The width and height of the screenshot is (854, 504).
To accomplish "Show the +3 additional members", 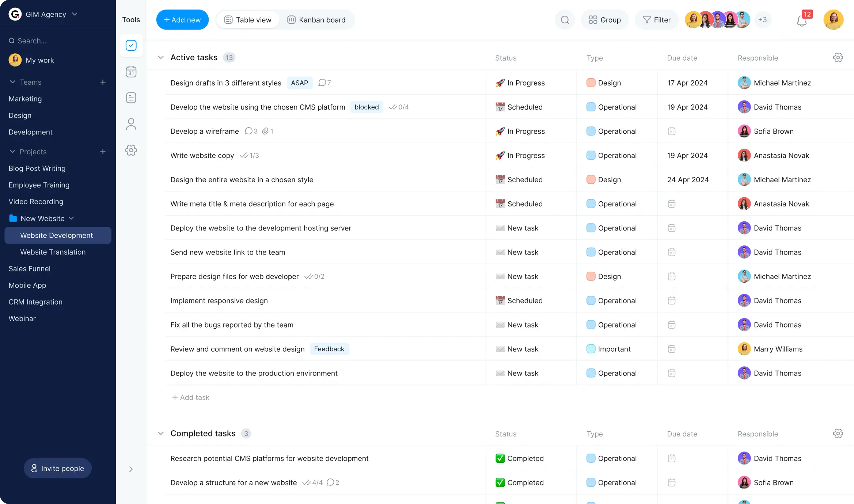I will (x=762, y=20).
